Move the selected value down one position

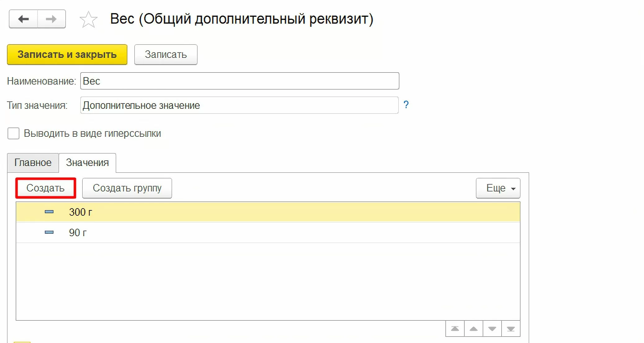tap(492, 329)
